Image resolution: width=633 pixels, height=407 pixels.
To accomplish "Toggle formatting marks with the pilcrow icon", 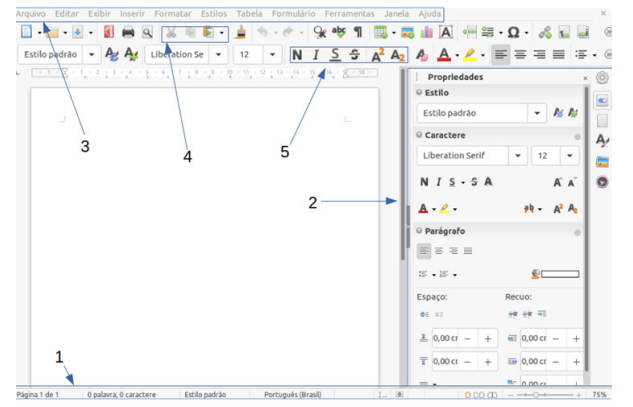I will point(358,31).
